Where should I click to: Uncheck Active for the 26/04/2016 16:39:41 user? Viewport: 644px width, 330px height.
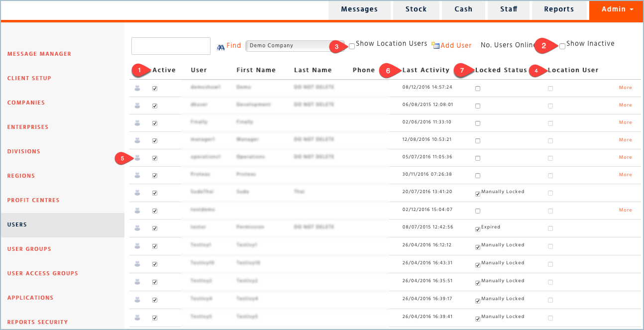(155, 318)
